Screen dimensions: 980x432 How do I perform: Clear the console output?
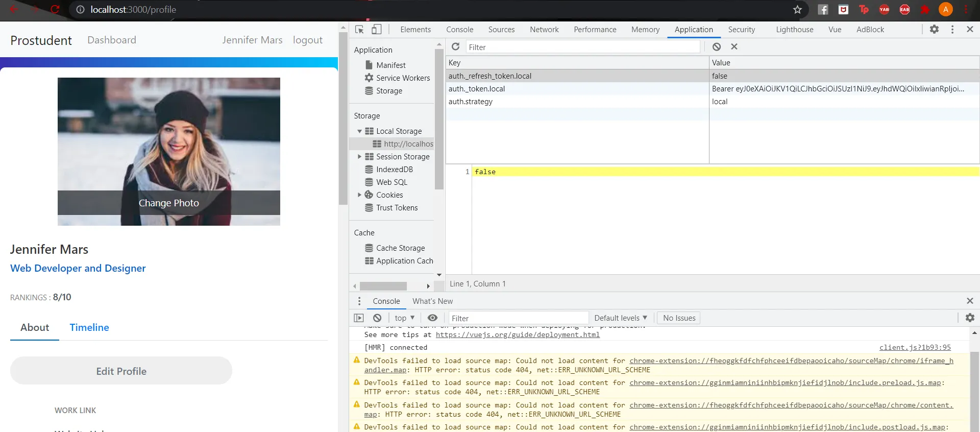pos(377,318)
